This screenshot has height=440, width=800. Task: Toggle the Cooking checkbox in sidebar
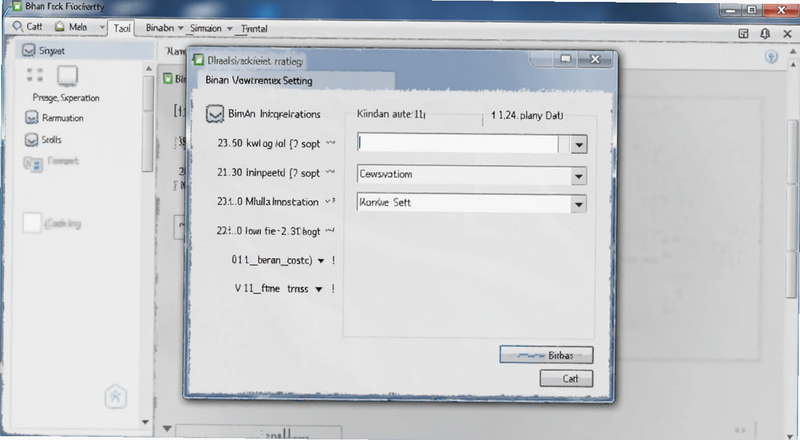[x=32, y=224]
